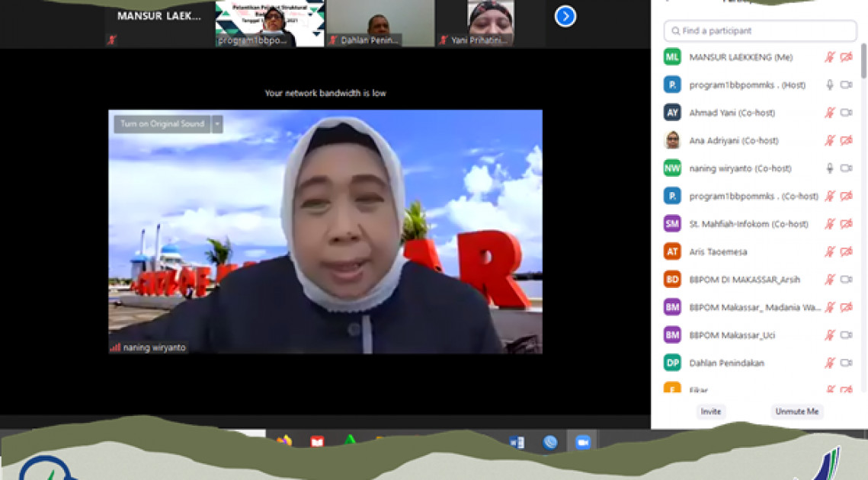Toggle muted microphone for MANSUR LAEKKENG

click(829, 57)
